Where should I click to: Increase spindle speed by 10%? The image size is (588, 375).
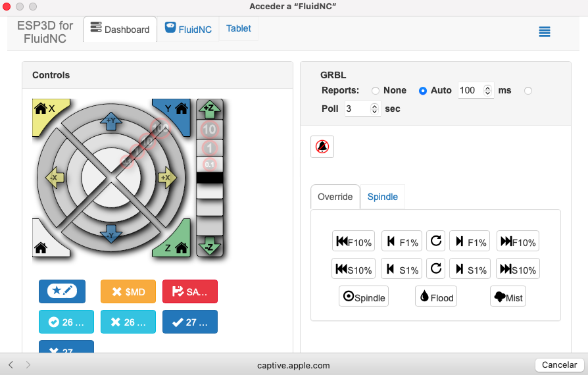518,268
